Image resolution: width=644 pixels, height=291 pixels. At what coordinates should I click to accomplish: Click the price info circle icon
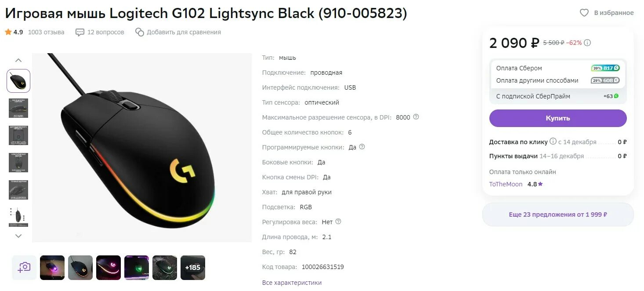pos(587,43)
